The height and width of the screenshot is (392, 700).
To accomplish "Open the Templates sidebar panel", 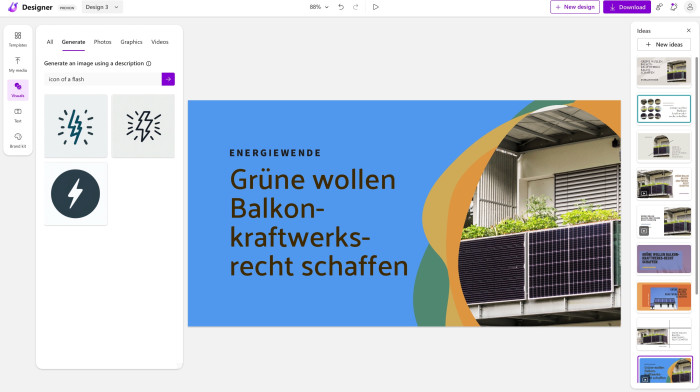I will pyautogui.click(x=18, y=39).
